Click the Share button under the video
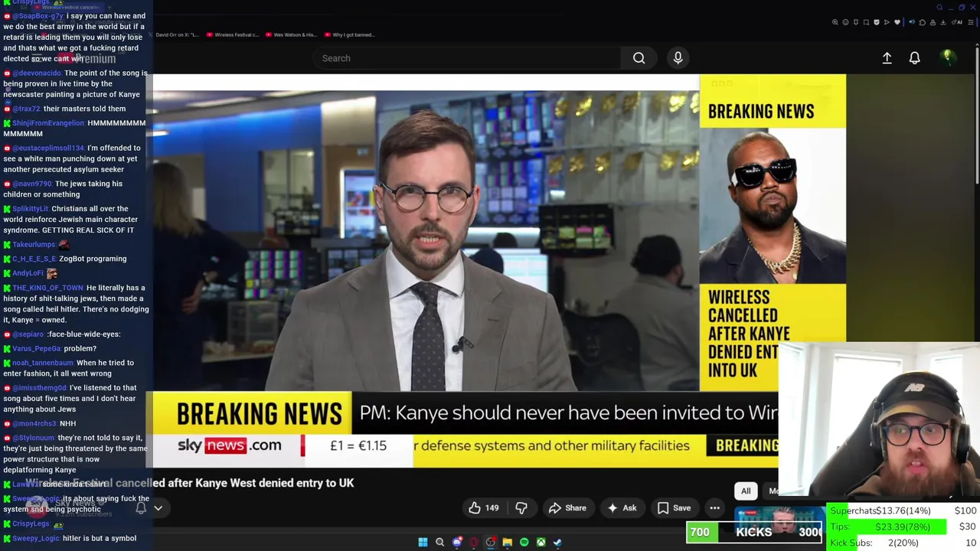This screenshot has width=980, height=551. coord(567,507)
